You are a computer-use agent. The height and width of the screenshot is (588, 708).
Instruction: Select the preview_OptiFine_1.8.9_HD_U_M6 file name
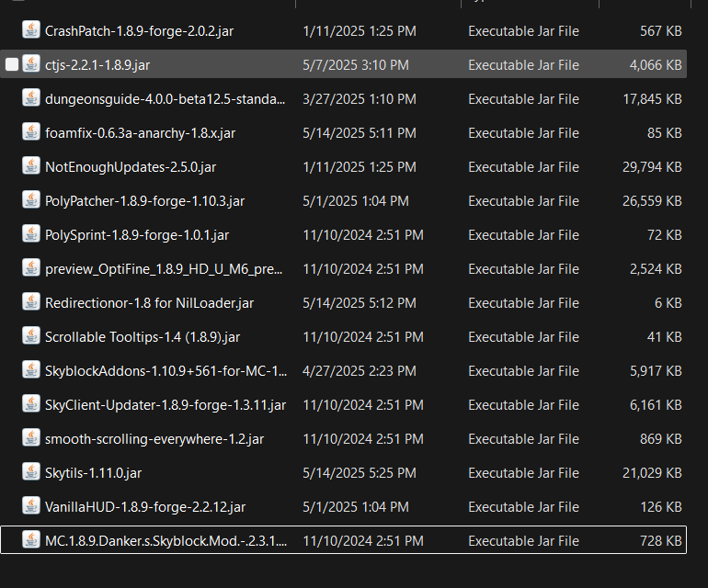164,269
